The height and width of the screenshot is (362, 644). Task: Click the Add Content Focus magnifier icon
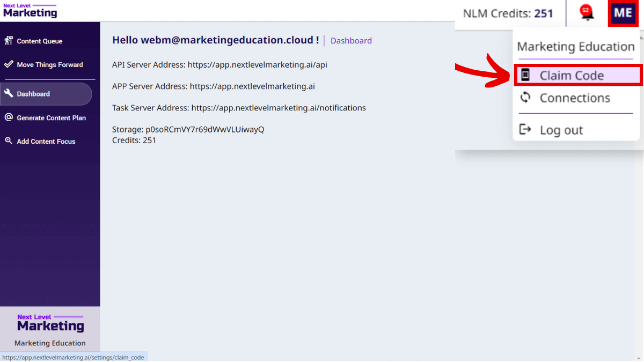(x=9, y=141)
